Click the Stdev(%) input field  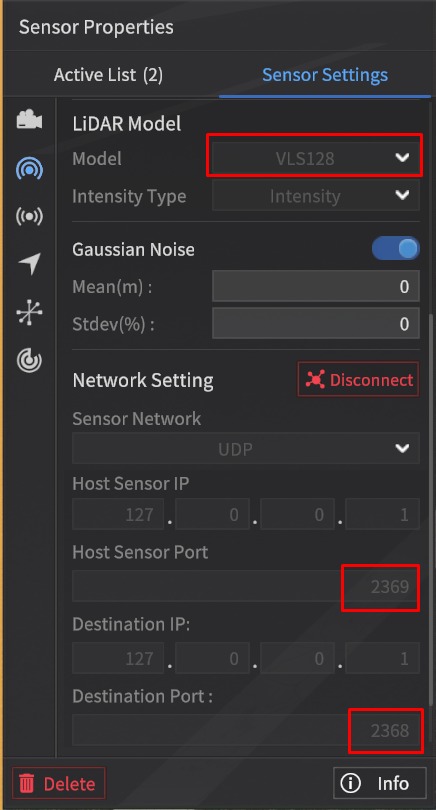tap(316, 324)
